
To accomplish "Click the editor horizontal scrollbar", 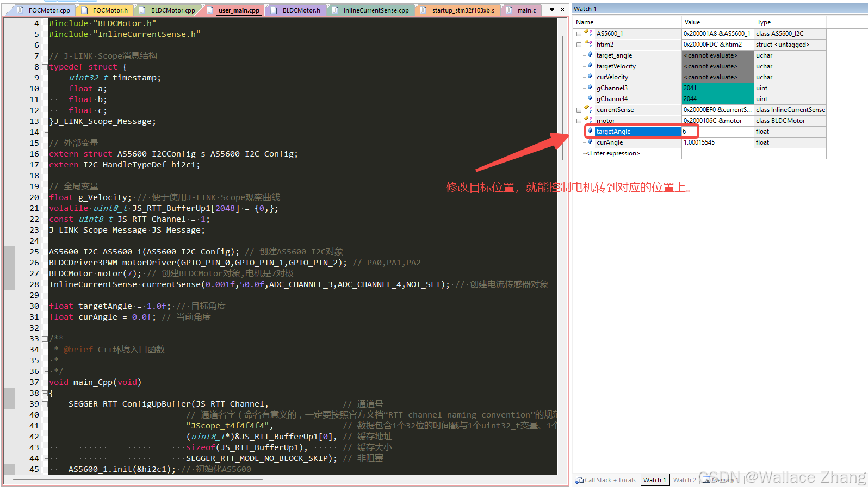I will tap(138, 479).
